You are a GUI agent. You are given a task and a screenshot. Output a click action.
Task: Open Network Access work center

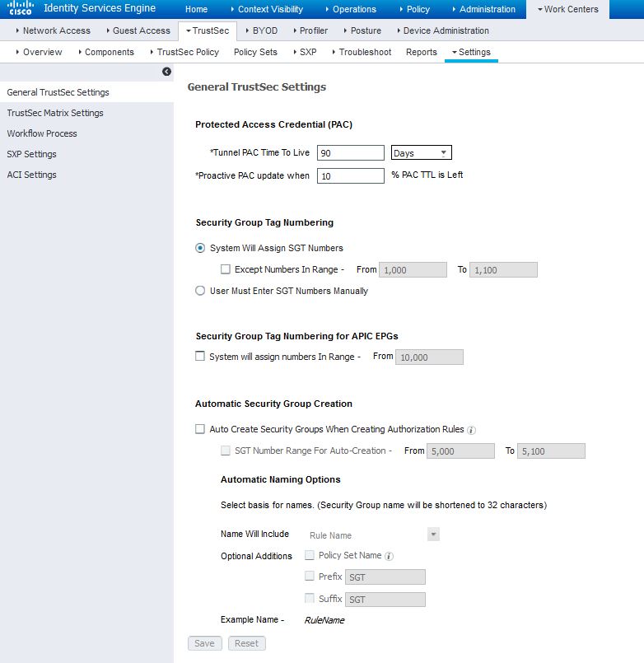(53, 30)
